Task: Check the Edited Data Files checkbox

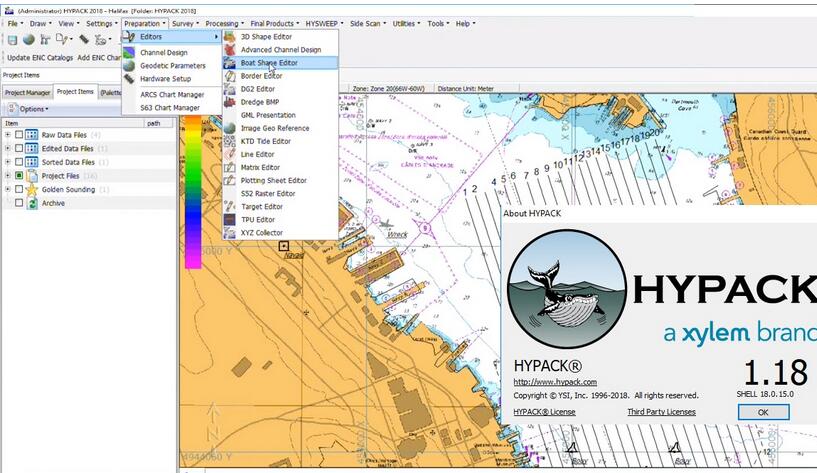Action: click(x=19, y=148)
